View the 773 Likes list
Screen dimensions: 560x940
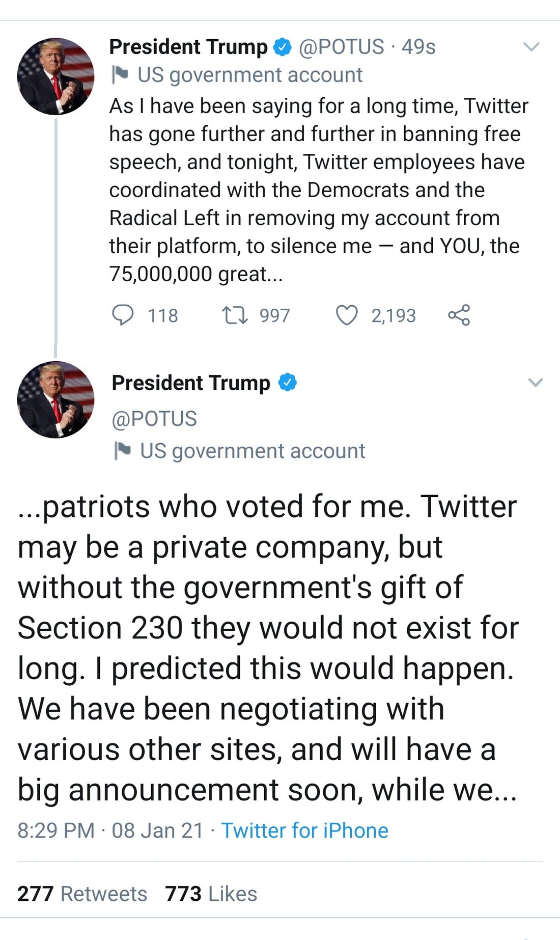pyautogui.click(x=211, y=894)
